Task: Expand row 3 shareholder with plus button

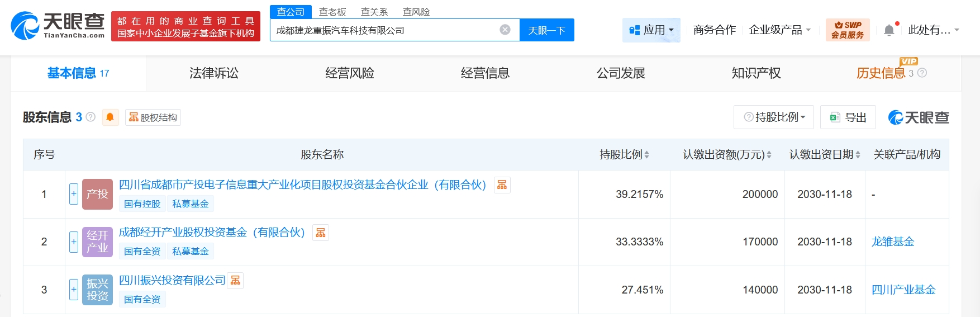Action: point(74,290)
